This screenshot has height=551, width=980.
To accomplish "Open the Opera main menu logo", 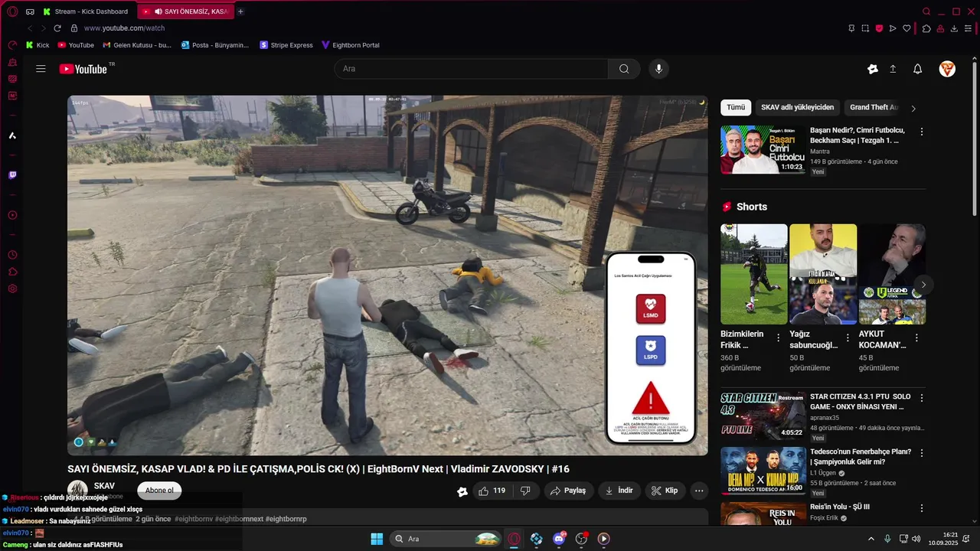I will 12,11.
